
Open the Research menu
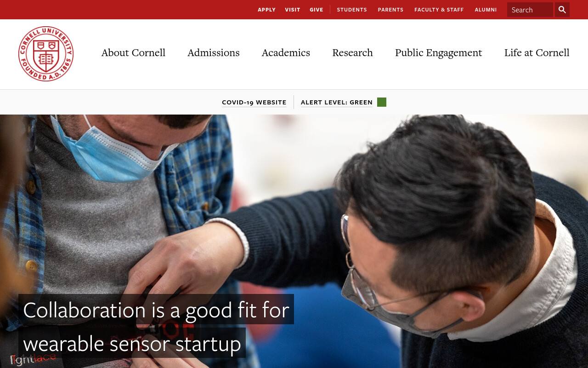coord(353,52)
